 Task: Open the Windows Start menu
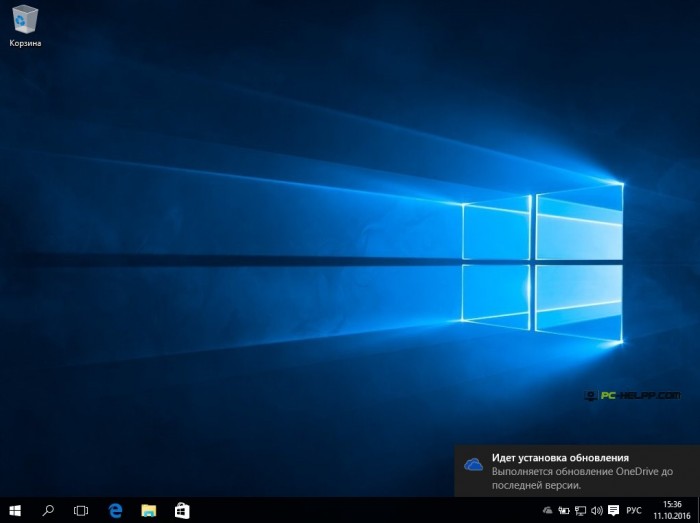pyautogui.click(x=15, y=510)
